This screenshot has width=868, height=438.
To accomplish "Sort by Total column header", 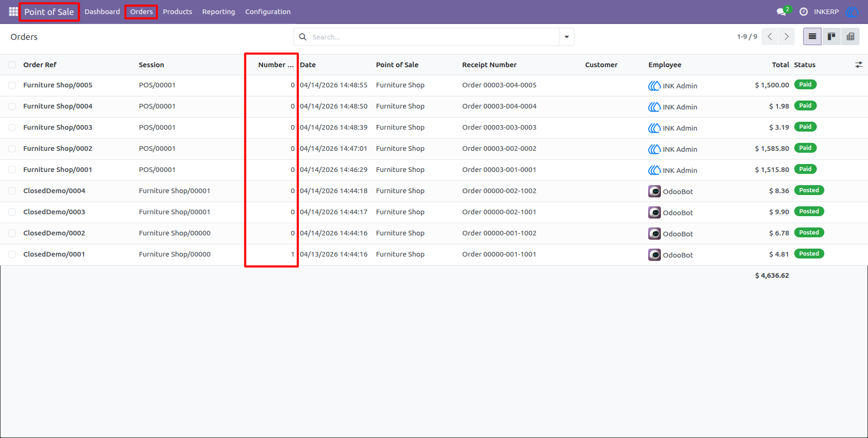I will [x=781, y=65].
